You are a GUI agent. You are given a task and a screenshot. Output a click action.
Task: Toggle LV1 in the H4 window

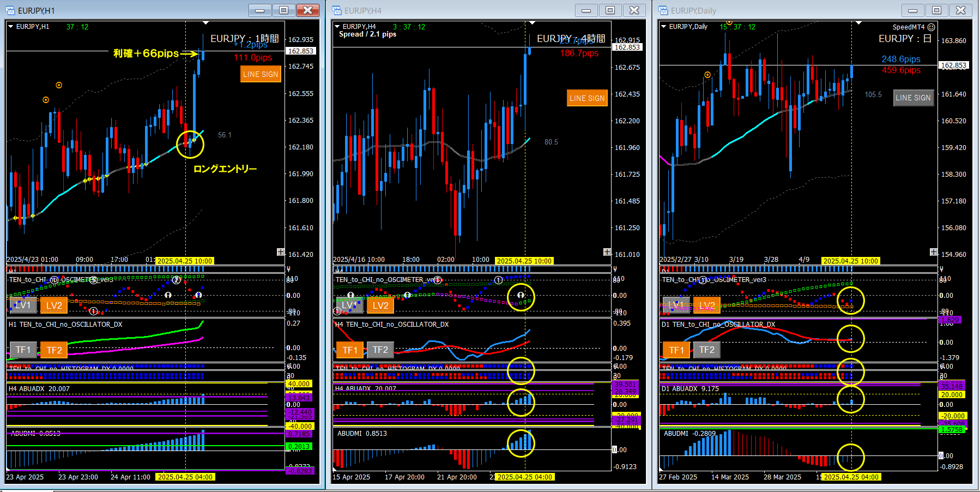click(349, 305)
